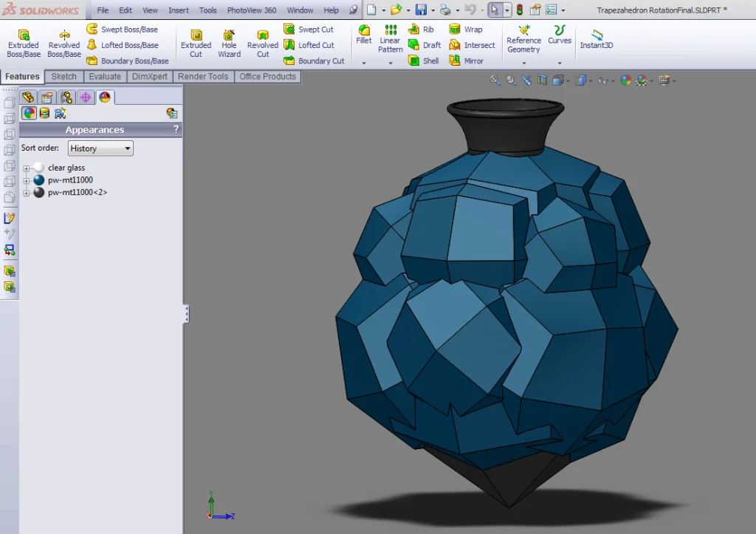The width and height of the screenshot is (756, 534).
Task: Select the Extruded Boss/Base feature tool
Action: click(x=24, y=41)
